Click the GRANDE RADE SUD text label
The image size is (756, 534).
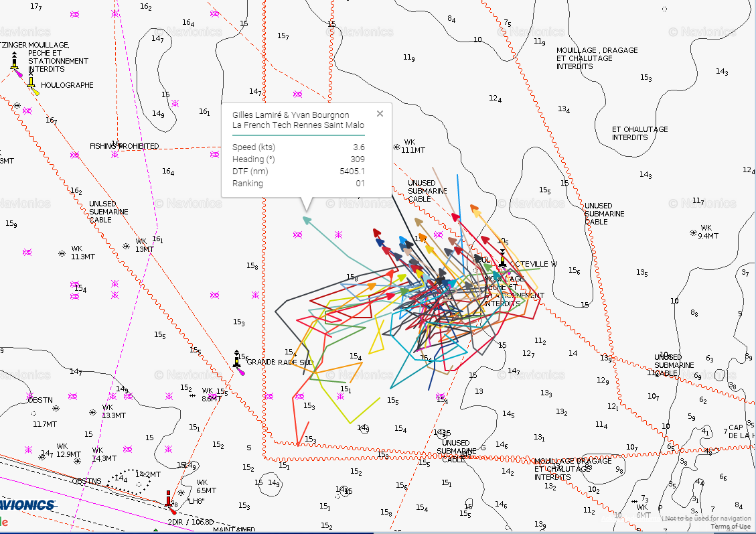(x=280, y=362)
